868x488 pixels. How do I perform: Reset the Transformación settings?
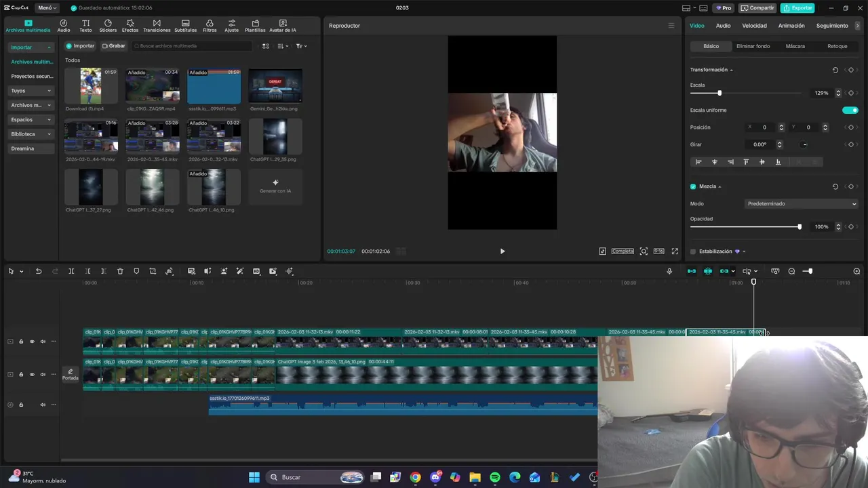(835, 70)
